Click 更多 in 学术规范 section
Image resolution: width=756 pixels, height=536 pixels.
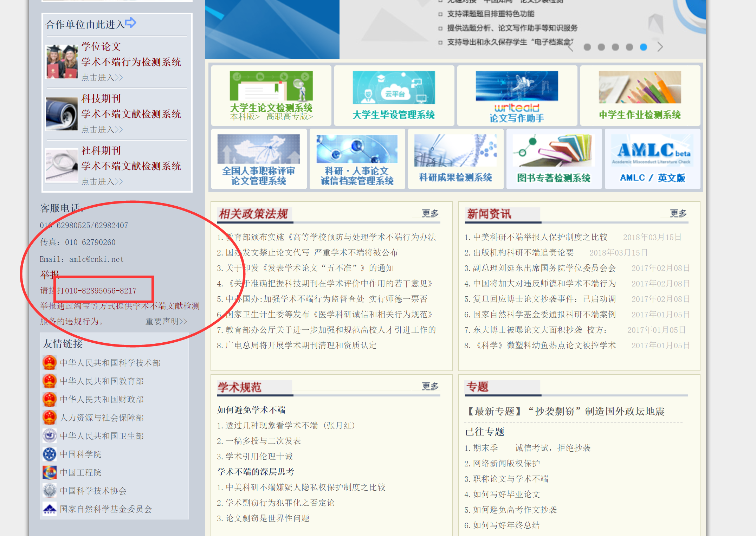[430, 386]
